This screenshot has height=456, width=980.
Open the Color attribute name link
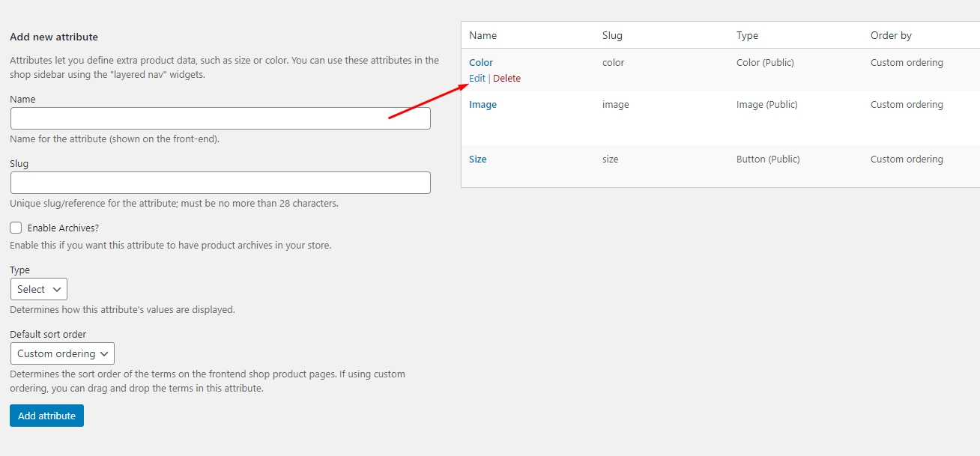click(481, 63)
